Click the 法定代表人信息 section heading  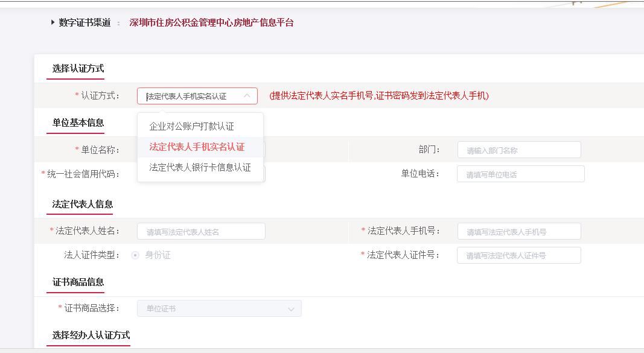tap(82, 204)
